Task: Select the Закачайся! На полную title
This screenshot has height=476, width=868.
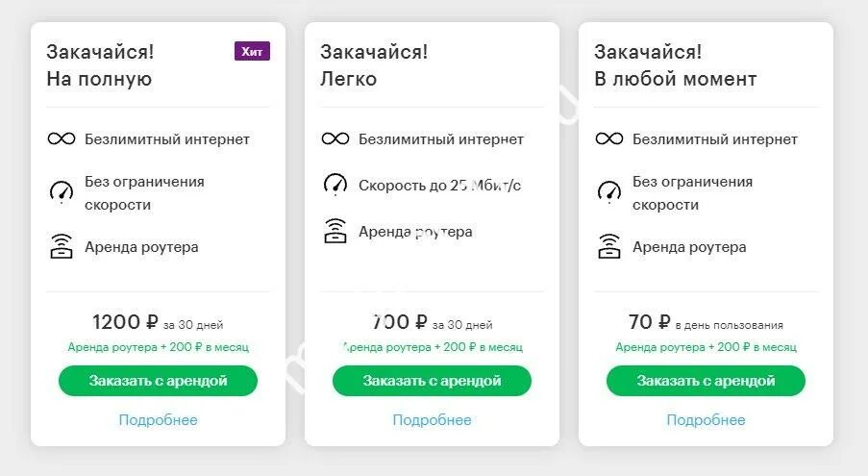Action: coord(100,65)
